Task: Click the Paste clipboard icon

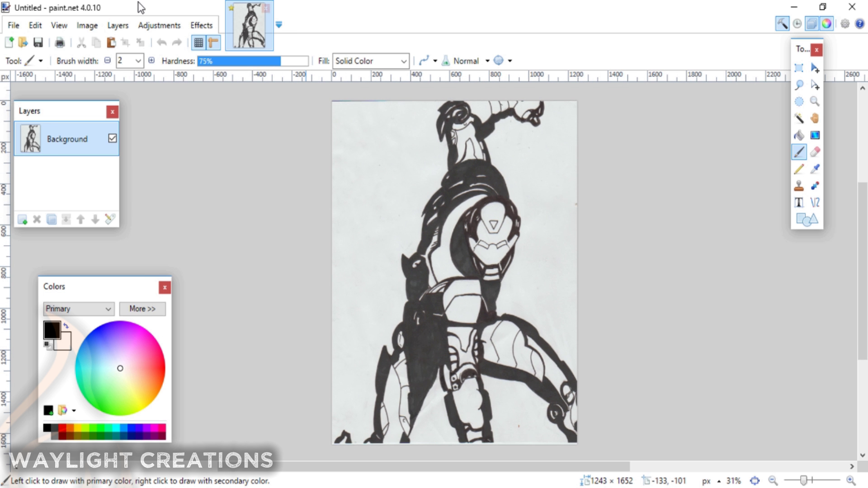Action: 111,42
